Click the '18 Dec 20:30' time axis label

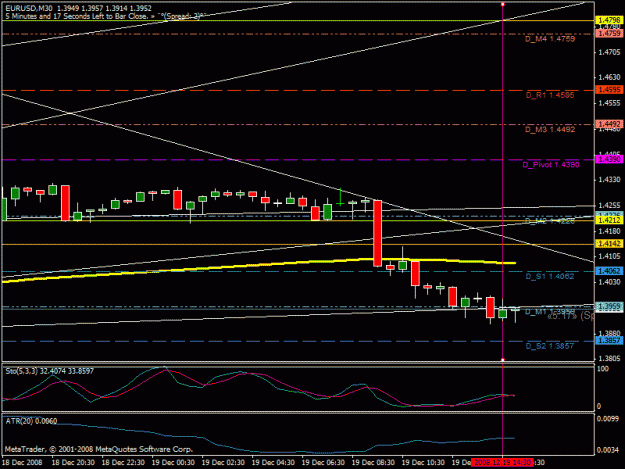(73, 462)
